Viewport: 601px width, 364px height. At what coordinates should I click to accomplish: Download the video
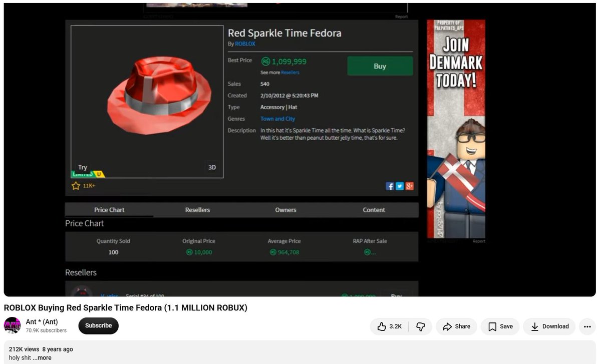tap(549, 326)
